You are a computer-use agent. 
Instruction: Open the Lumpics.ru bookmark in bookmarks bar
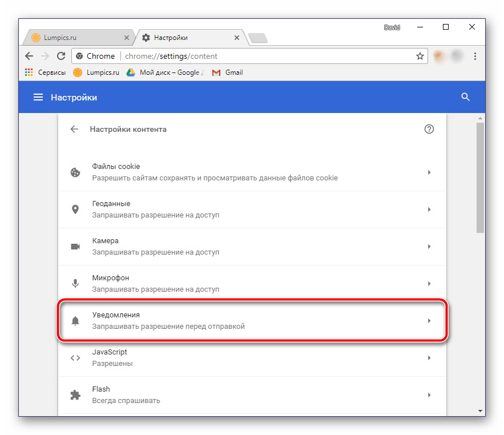[96, 72]
